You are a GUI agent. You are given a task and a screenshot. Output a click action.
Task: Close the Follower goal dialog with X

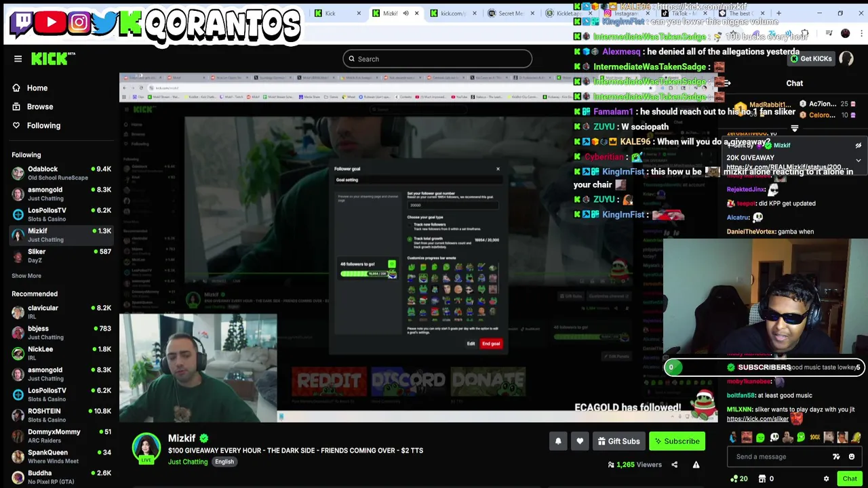(498, 169)
